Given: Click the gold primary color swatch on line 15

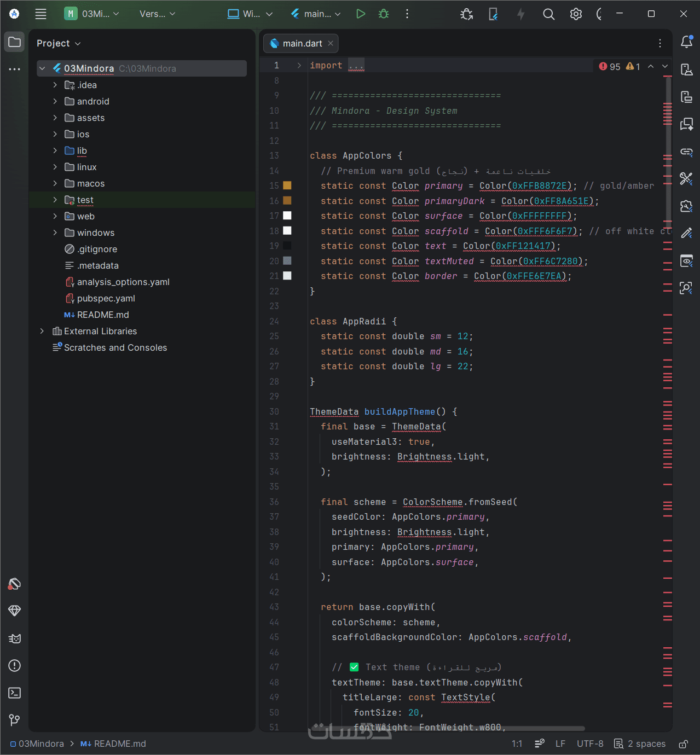Looking at the screenshot, I should tap(287, 186).
